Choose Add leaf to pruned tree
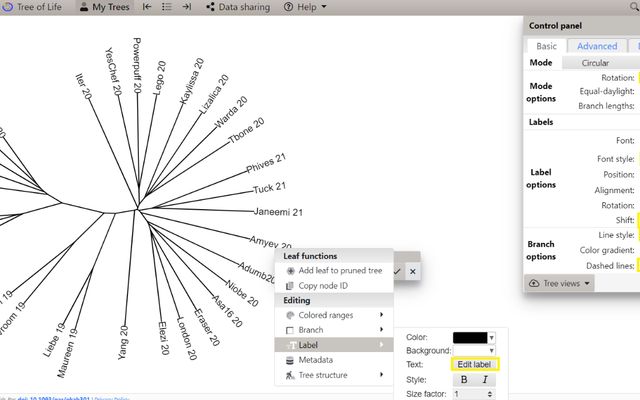 click(332, 271)
